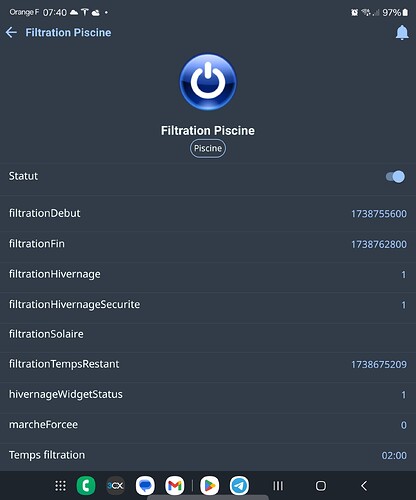Open filtrationFin value 1738762800
The height and width of the screenshot is (500, 416).
tap(379, 244)
